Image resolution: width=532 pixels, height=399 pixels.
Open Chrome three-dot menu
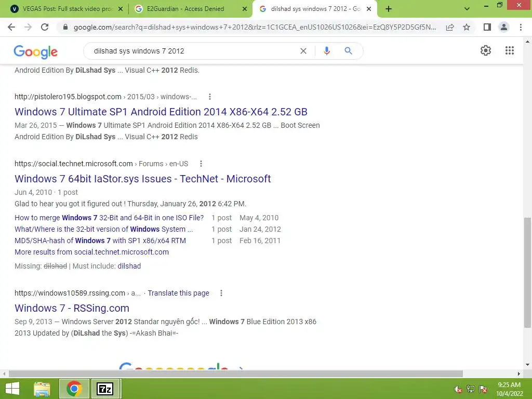coord(521,27)
